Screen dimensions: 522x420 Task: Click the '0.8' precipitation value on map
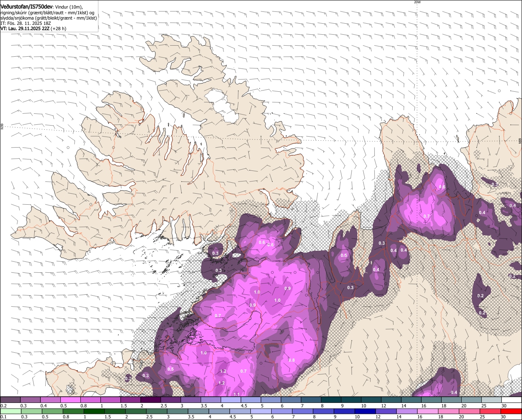[292, 360]
